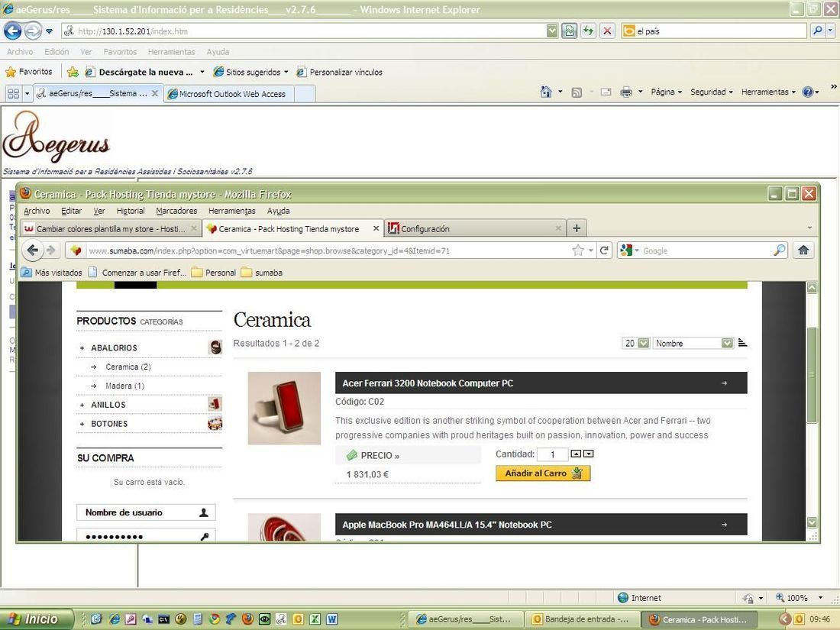
Task: Open Apple MacBook Pro product title link
Action: pyautogui.click(x=447, y=525)
